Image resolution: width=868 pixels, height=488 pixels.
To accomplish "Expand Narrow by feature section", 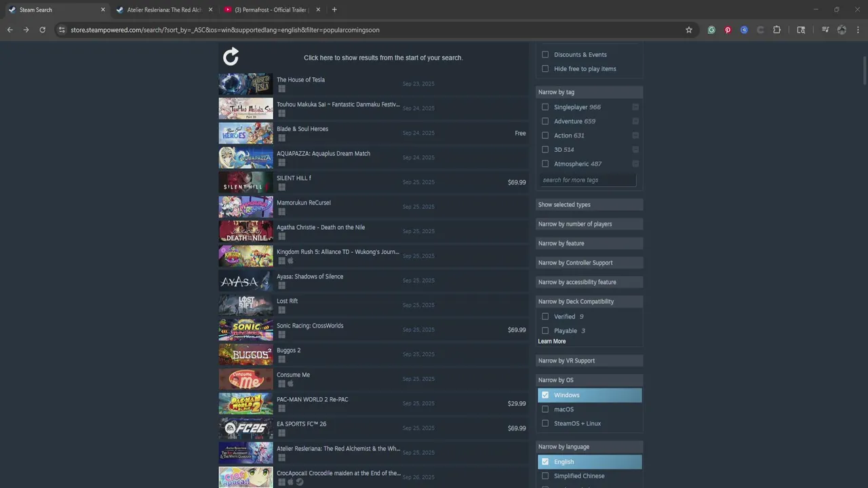I will (x=589, y=243).
